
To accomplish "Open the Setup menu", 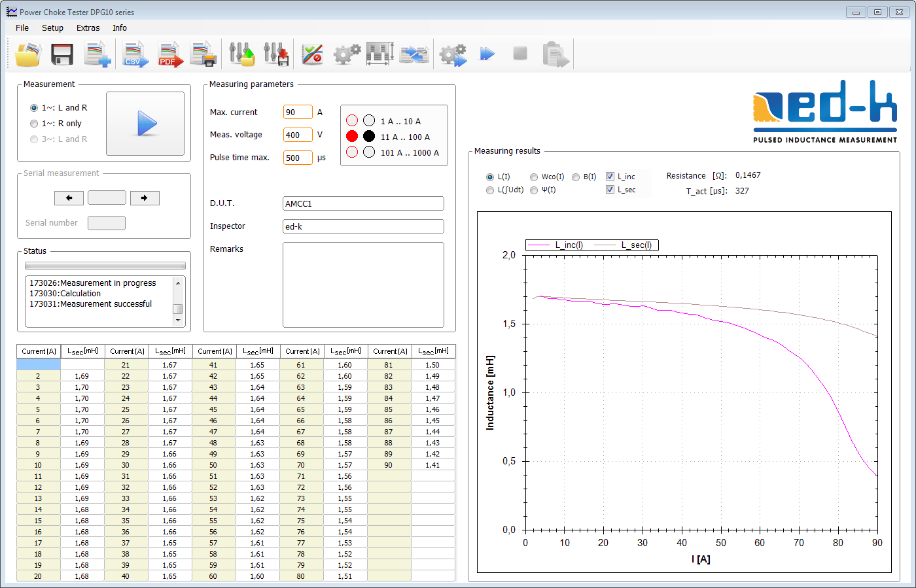I will point(52,28).
